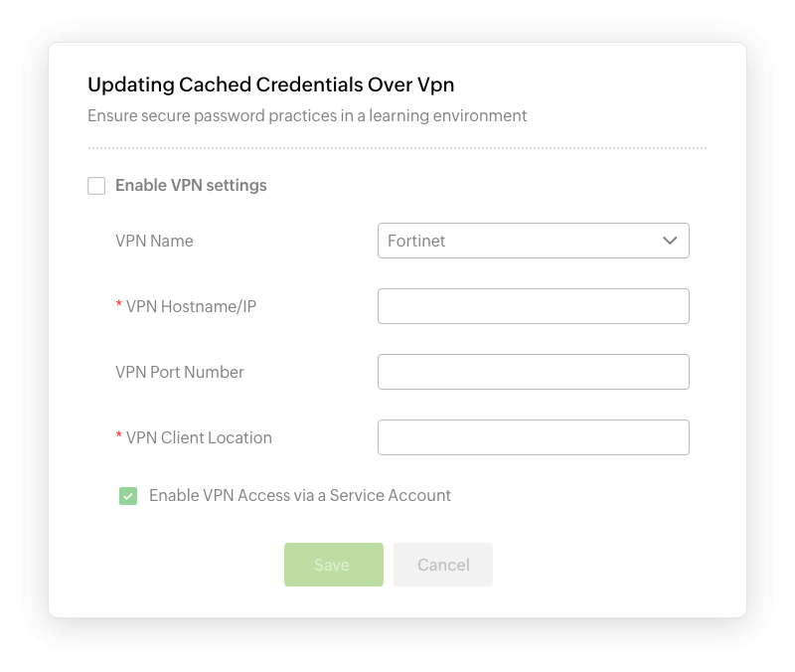Select the VPN Client Location input

[533, 436]
